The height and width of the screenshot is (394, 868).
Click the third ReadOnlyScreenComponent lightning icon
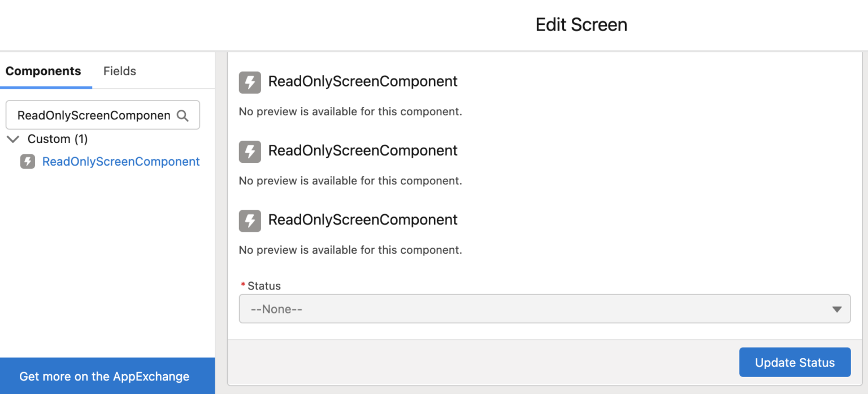point(250,220)
